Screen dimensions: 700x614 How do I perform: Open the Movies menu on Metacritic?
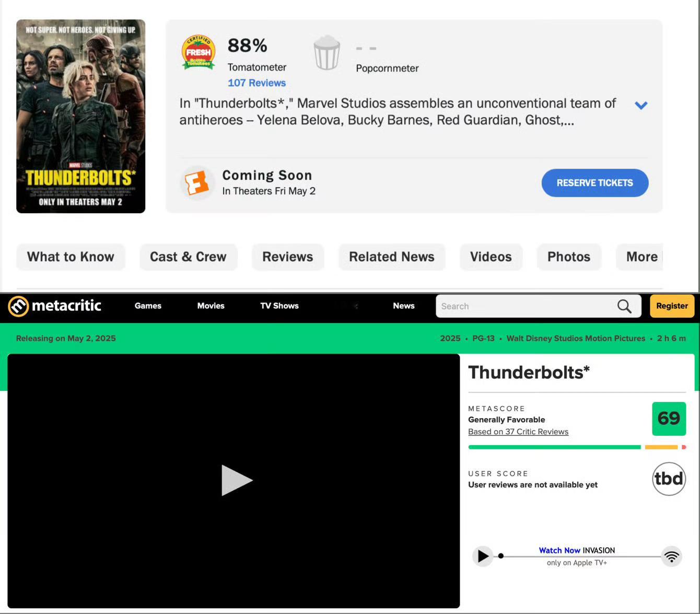point(211,306)
